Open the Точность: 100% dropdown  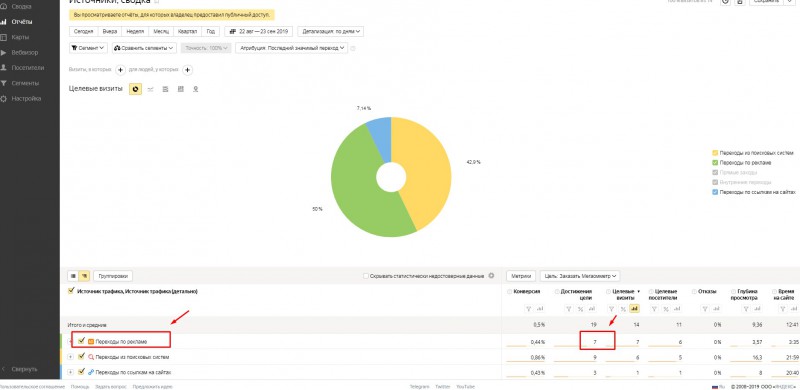(206, 48)
